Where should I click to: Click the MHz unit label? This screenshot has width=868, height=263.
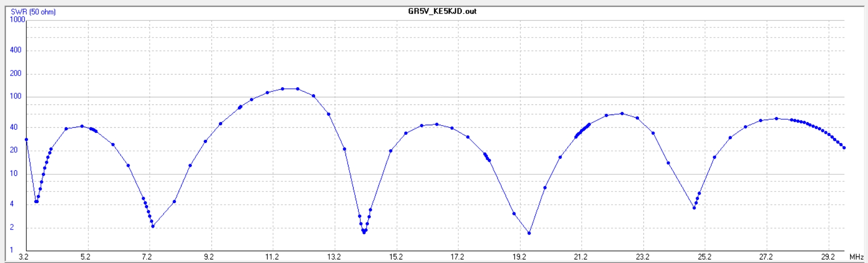coord(856,257)
